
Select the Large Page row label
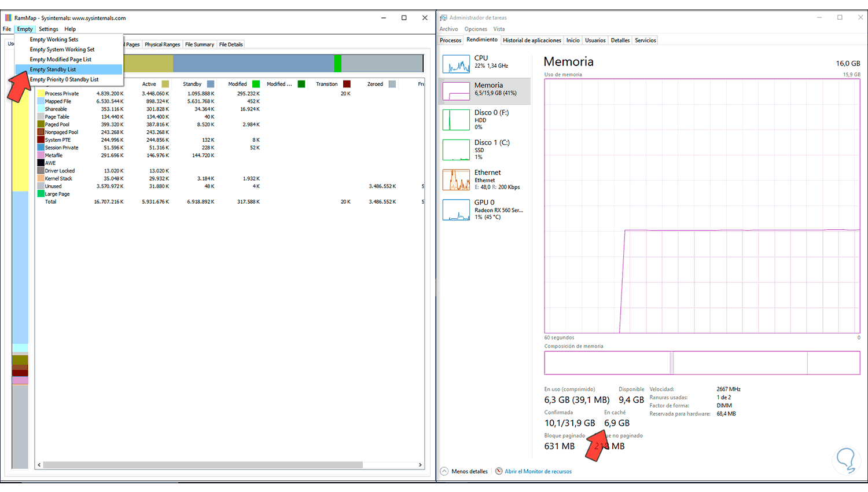57,194
